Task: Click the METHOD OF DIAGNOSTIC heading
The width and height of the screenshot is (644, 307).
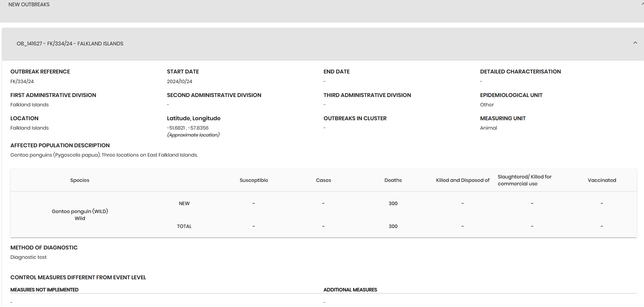Action: [44, 248]
